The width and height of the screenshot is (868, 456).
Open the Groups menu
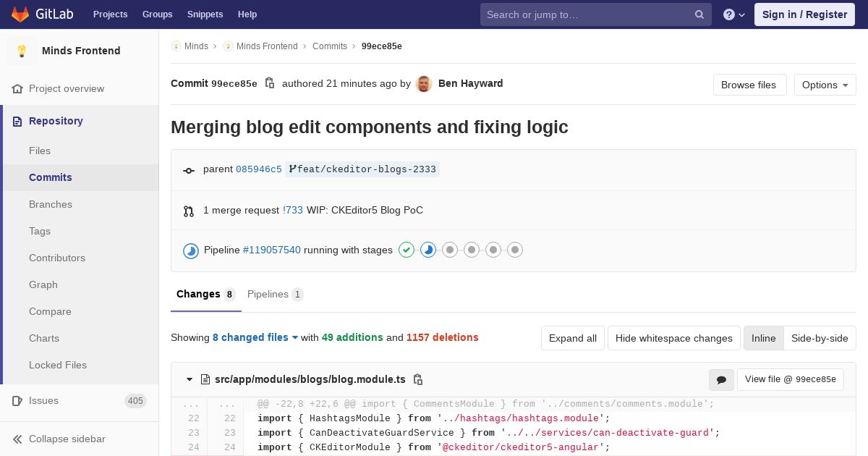157,14
